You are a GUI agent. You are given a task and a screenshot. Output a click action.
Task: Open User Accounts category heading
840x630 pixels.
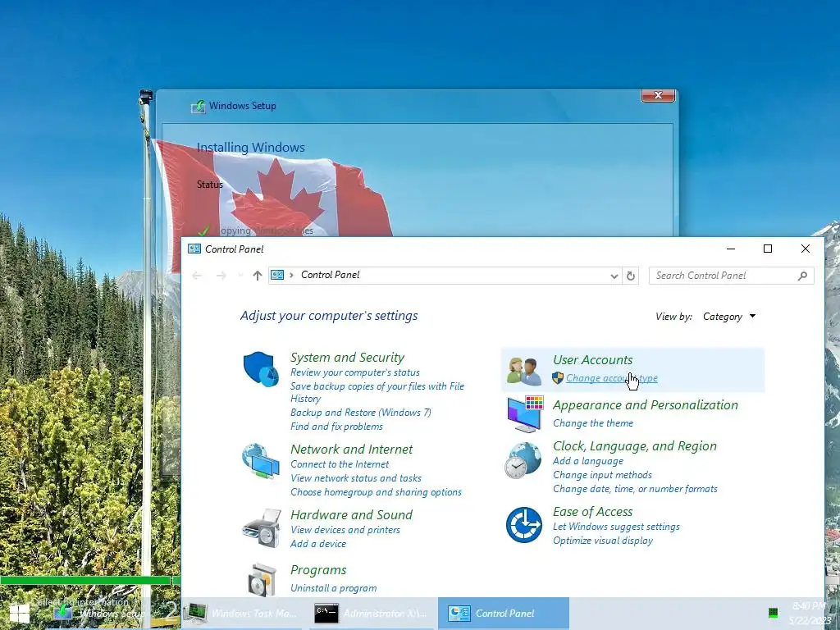[x=592, y=360]
